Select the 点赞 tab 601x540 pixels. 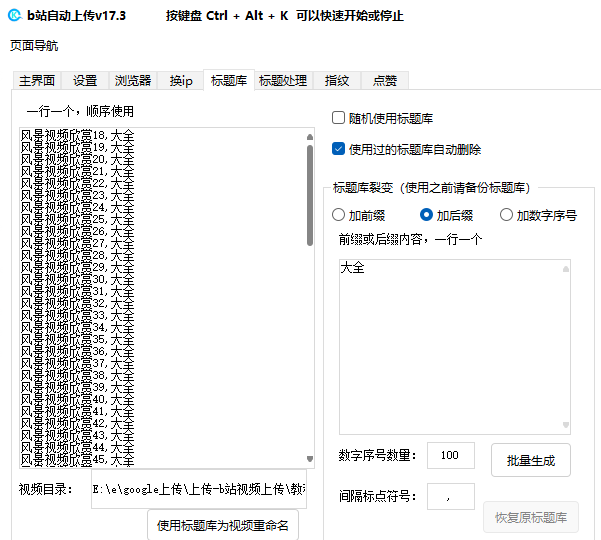point(385,81)
